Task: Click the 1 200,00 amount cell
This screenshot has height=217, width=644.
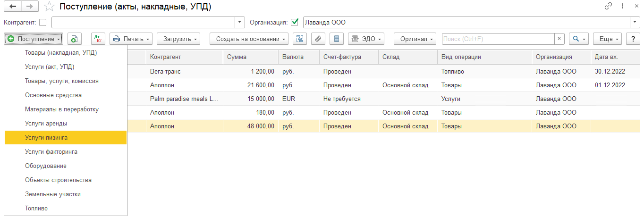Action: click(250, 72)
